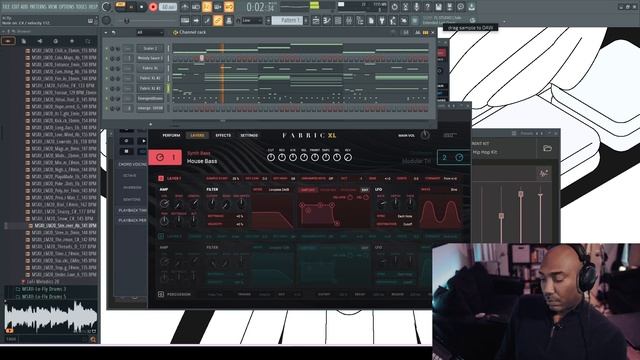Click the export download icon at top right
Image resolution: width=640 pixels, height=360 pixels.
tap(471, 7)
